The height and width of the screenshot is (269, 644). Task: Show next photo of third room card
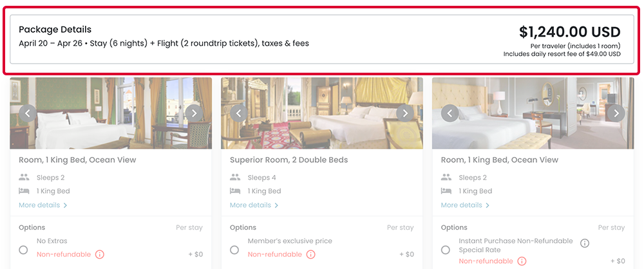pyautogui.click(x=616, y=113)
